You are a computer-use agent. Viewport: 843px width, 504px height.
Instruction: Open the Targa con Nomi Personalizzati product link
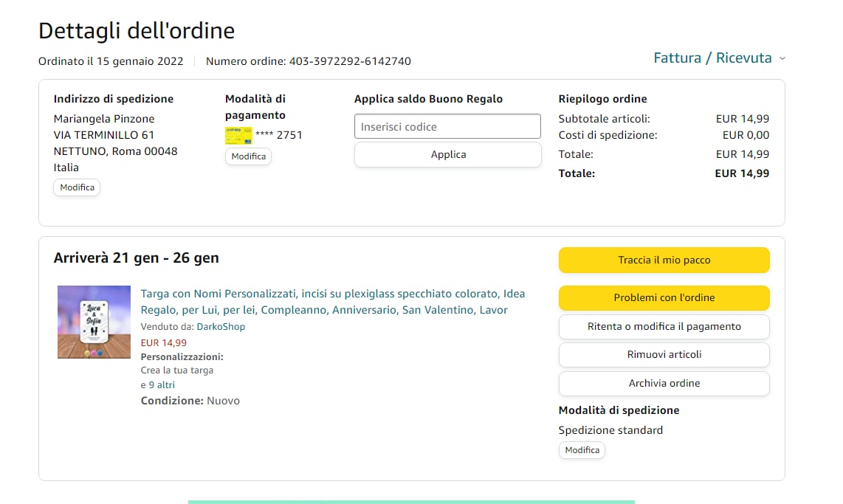tap(332, 302)
